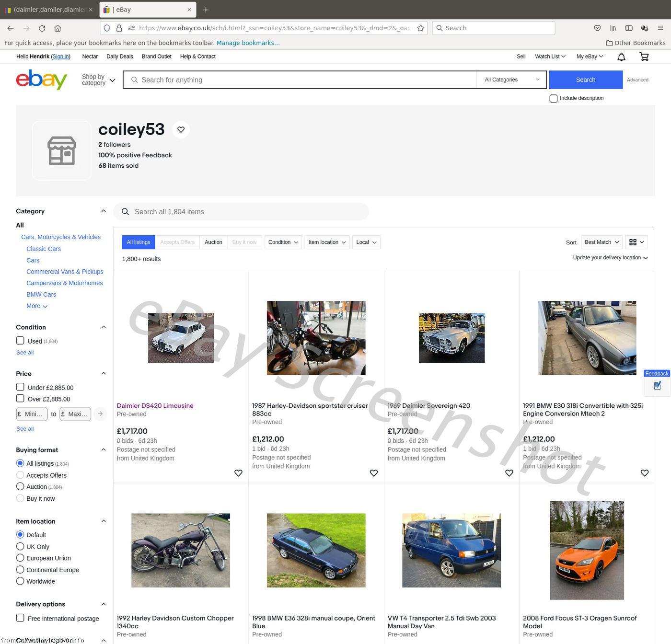Go to browser home page
671x644 pixels.
(58, 28)
